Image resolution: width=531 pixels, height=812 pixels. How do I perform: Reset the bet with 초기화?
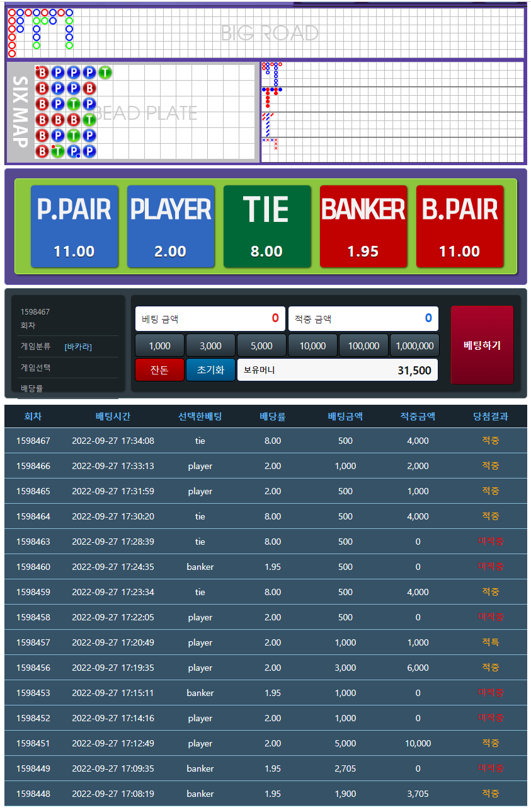211,370
